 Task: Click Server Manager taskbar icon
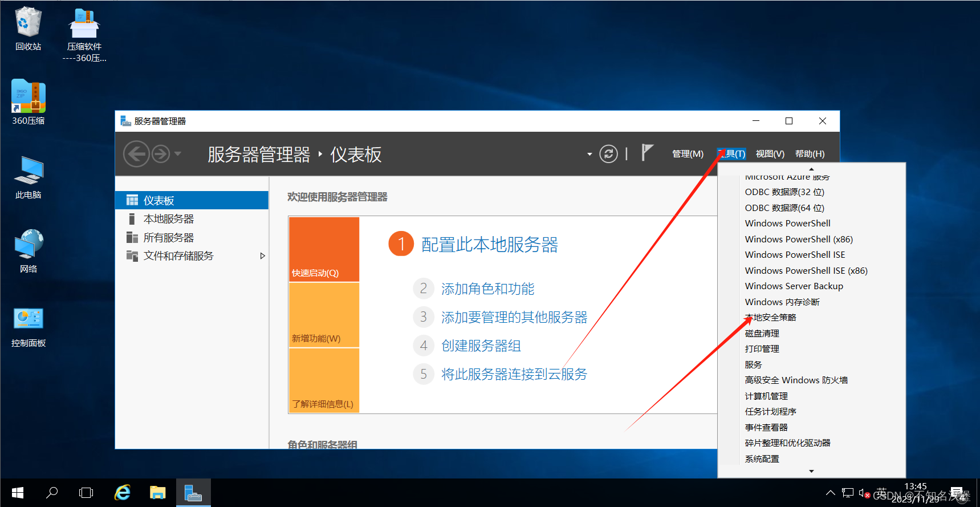click(x=193, y=493)
